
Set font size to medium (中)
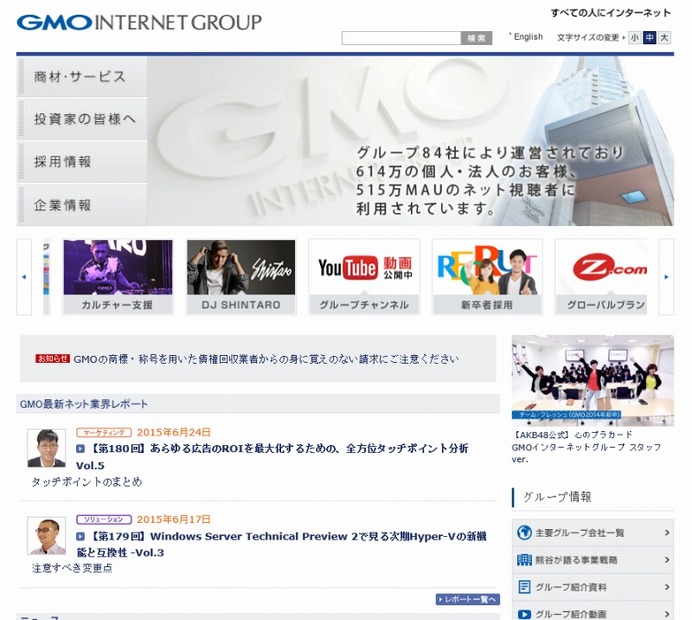tap(649, 38)
